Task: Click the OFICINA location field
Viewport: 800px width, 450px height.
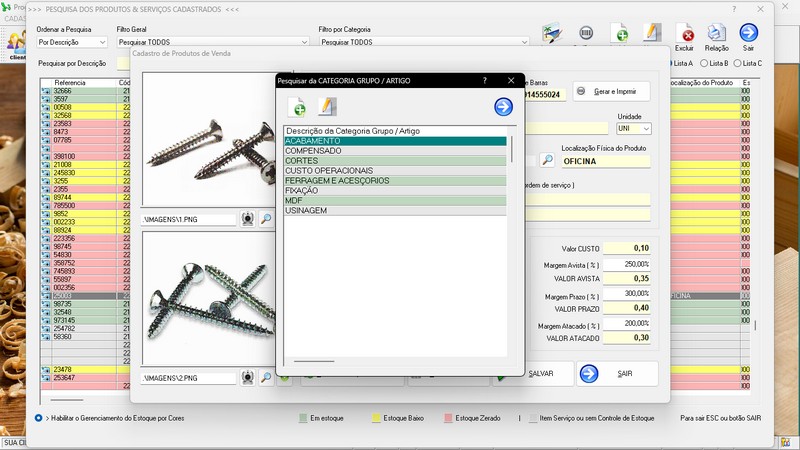Action: point(606,161)
